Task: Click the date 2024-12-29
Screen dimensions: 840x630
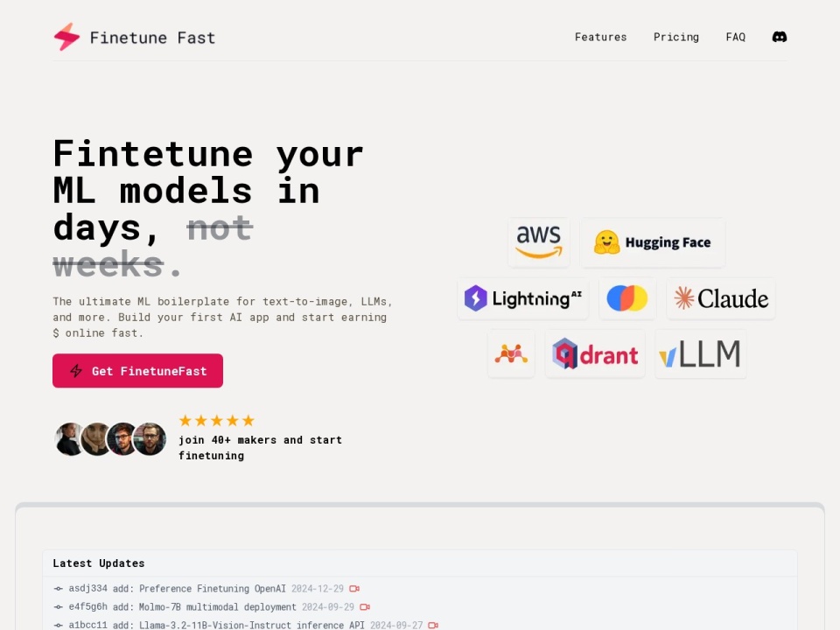Action: [318, 589]
